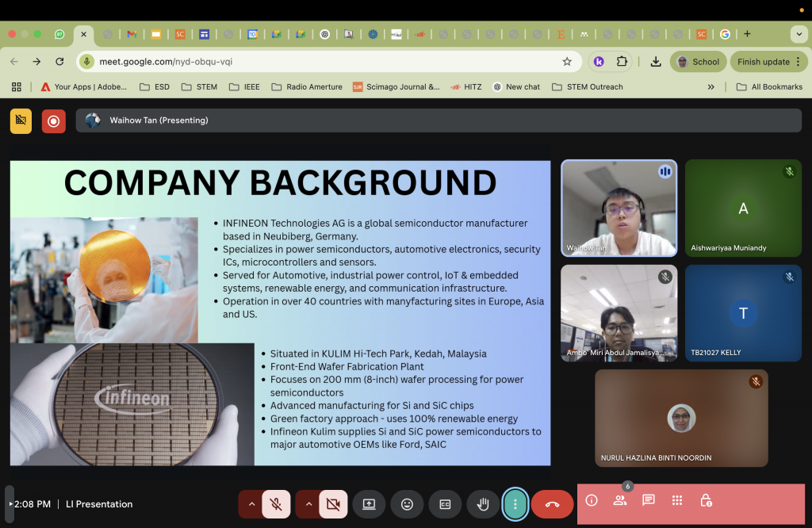The width and height of the screenshot is (812, 528).
Task: Expand audio settings arrow beside microphone
Action: [x=251, y=503]
